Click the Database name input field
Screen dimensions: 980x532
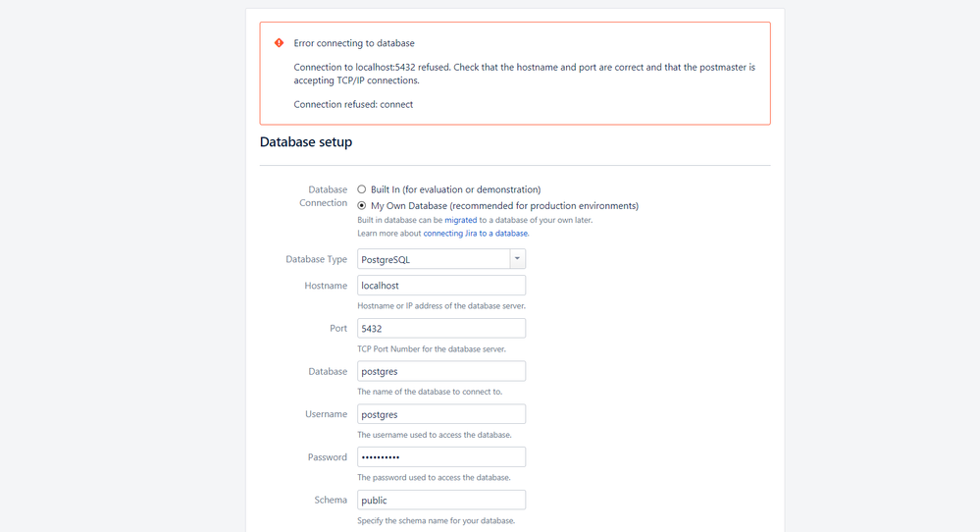point(441,371)
